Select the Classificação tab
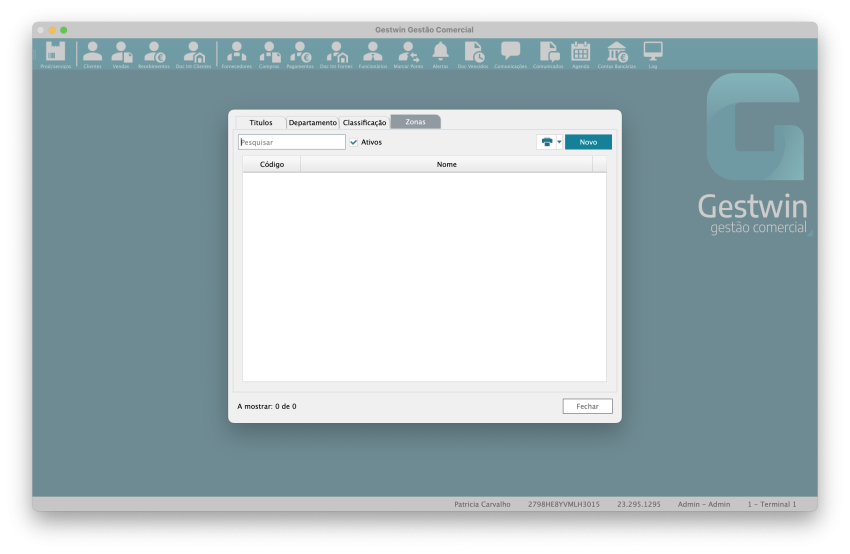850x554 pixels. click(364, 122)
